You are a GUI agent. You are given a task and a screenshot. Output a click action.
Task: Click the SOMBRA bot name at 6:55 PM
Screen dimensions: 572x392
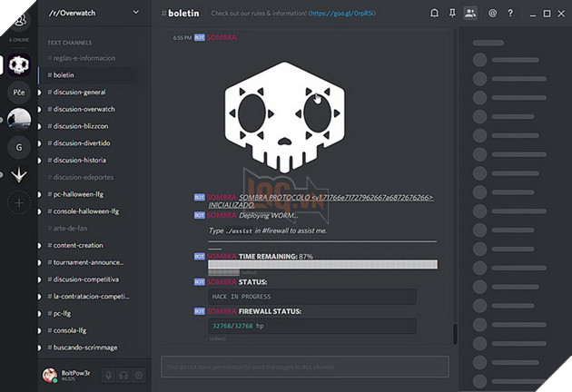tap(222, 37)
